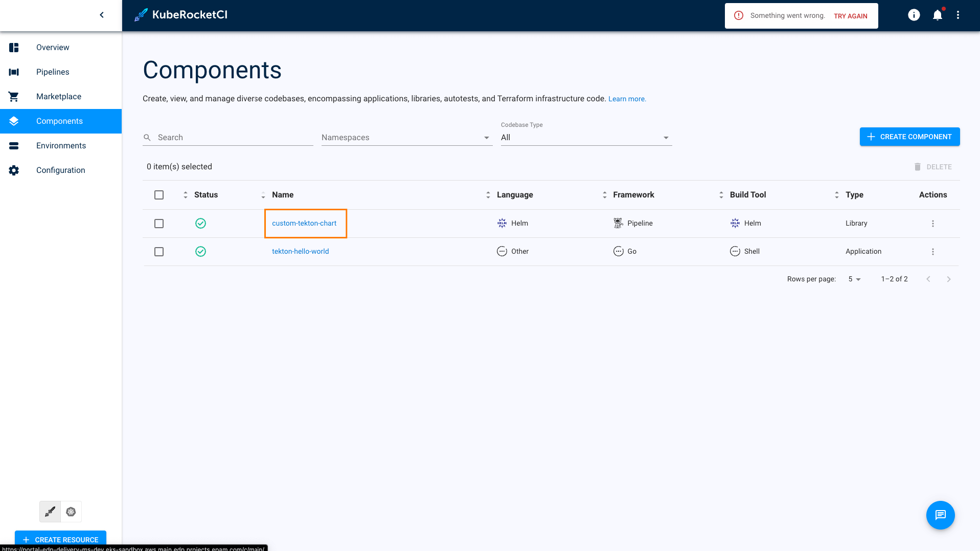Follow the Learn more link
This screenshot has height=551, width=980.
click(627, 98)
